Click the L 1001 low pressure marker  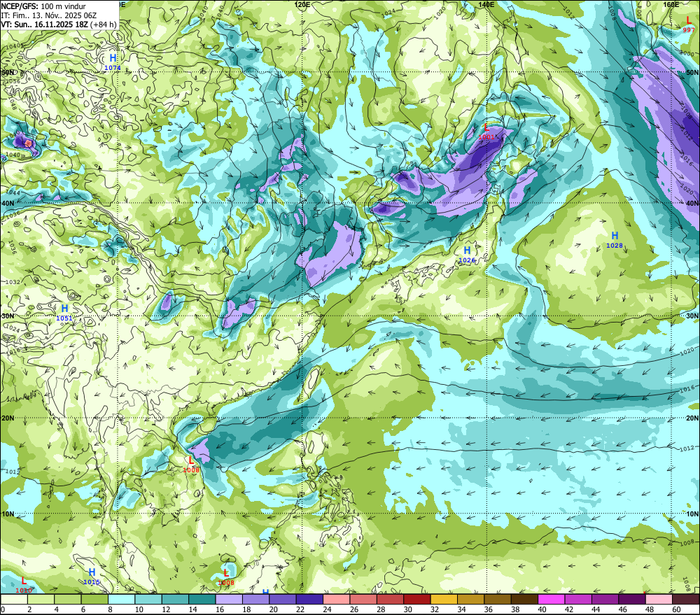pos(486,132)
